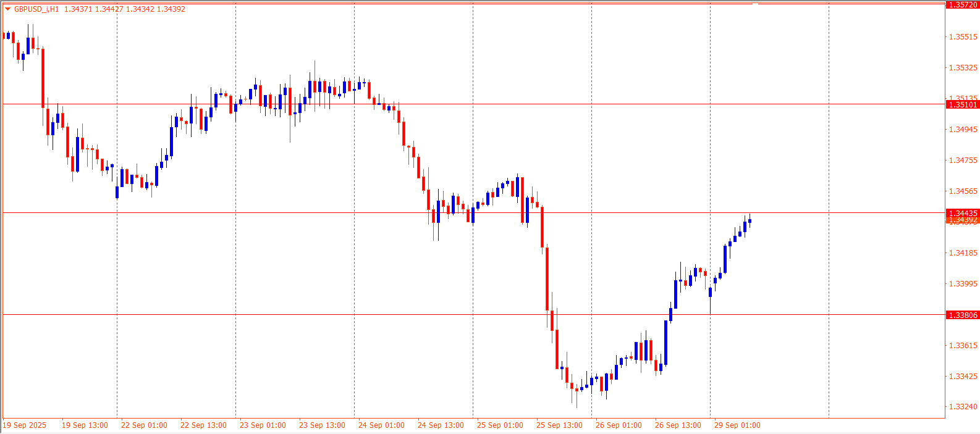Select the red 1.34435 price level tag
Image resolution: width=980 pixels, height=434 pixels.
pos(963,213)
